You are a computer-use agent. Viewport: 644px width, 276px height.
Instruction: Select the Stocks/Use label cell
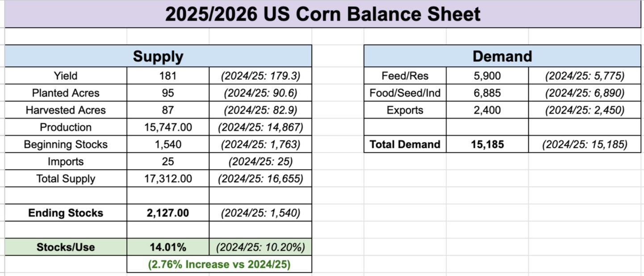click(66, 247)
